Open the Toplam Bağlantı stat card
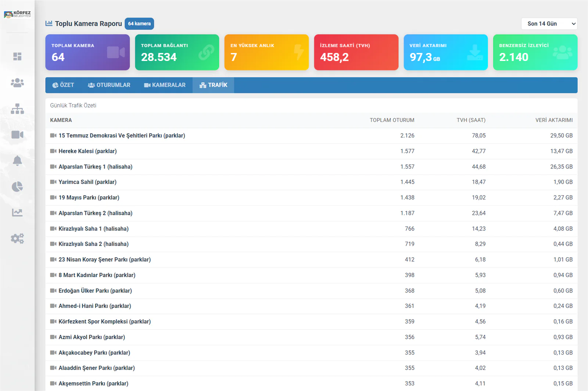 click(x=177, y=52)
